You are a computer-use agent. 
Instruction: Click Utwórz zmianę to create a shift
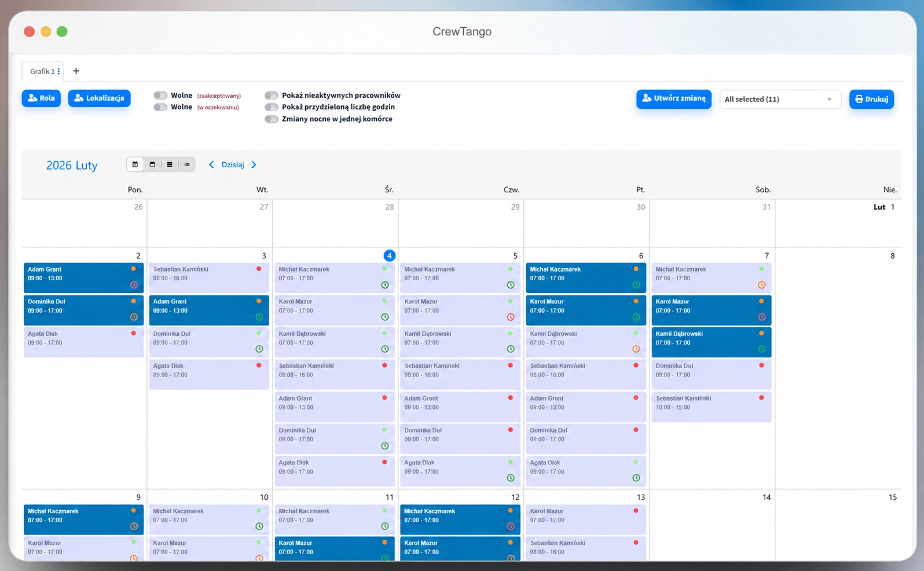(674, 98)
